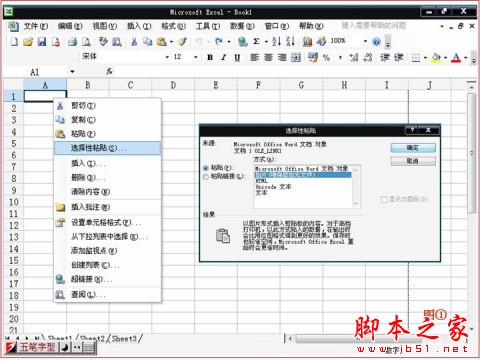The height and width of the screenshot is (360, 480).
Task: Open the Fill Color dropdown arrow
Action: pos(445,58)
